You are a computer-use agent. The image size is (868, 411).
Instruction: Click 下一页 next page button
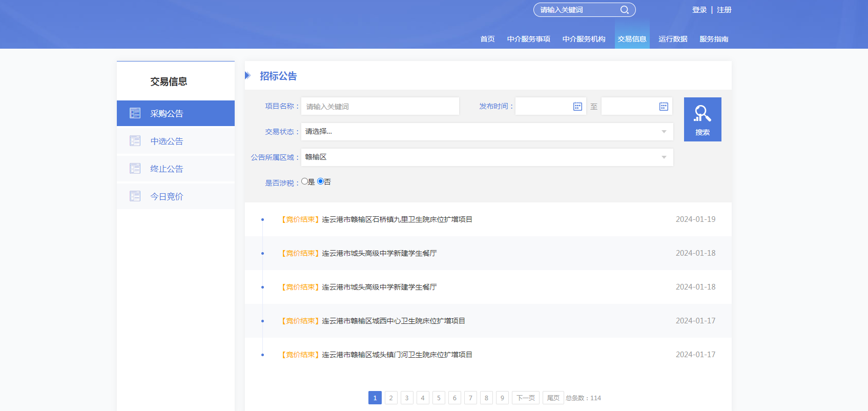(526, 398)
